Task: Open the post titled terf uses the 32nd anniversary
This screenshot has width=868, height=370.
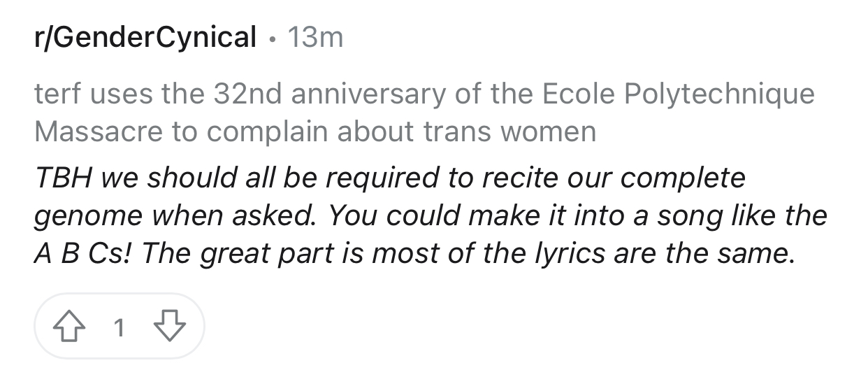Action: [424, 112]
